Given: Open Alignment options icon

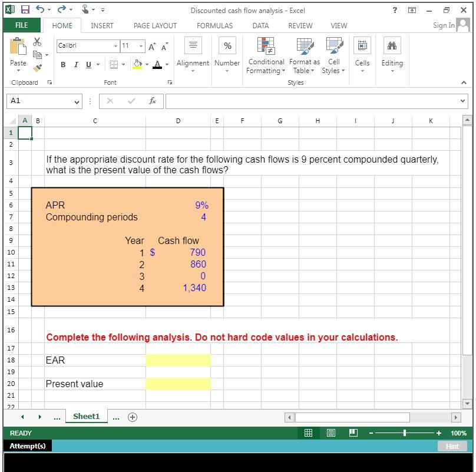Looking at the screenshot, I should [x=193, y=45].
